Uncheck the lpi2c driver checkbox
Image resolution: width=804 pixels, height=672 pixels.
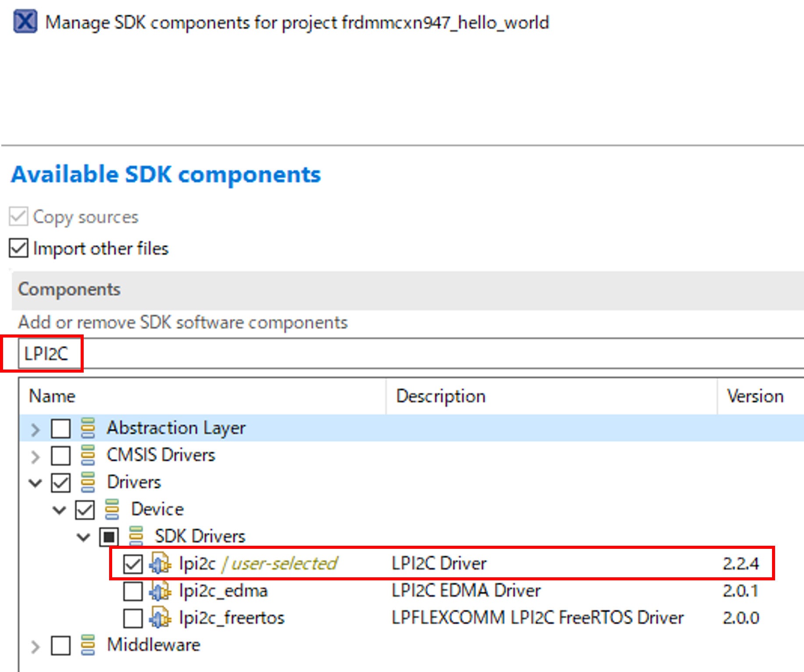tap(133, 564)
